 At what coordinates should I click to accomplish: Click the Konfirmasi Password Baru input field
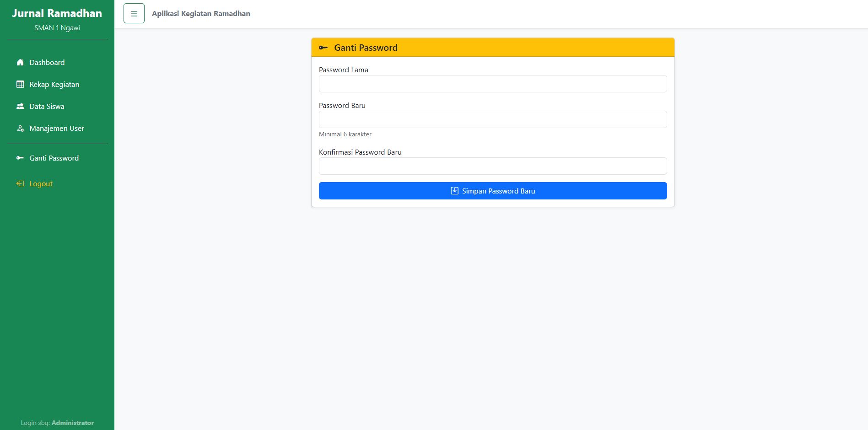(x=493, y=166)
